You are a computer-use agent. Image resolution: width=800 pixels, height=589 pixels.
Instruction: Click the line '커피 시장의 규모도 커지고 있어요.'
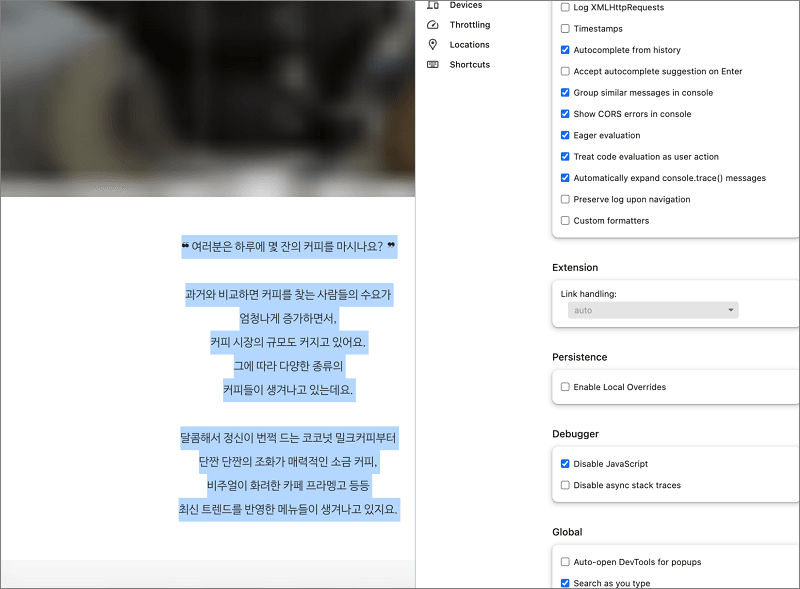(x=289, y=342)
